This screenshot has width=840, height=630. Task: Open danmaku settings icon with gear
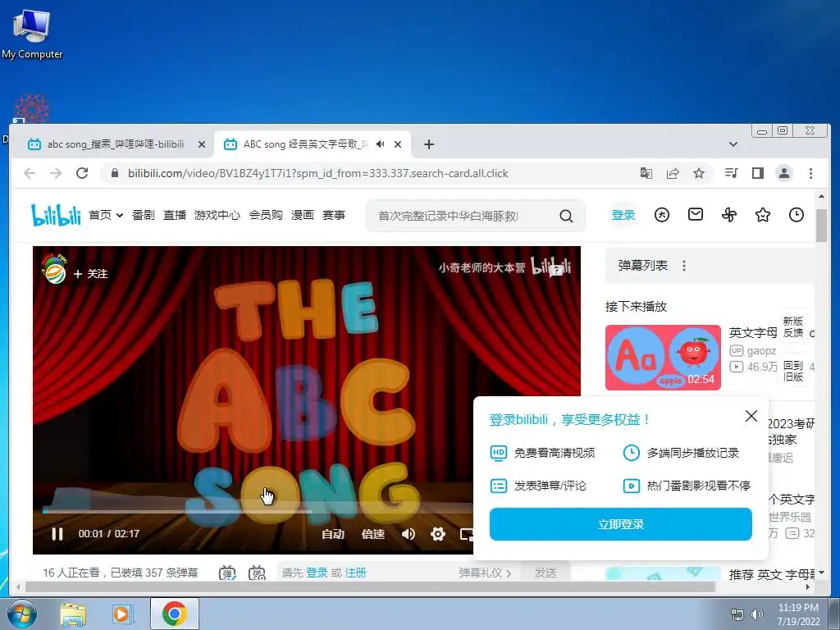point(257,573)
